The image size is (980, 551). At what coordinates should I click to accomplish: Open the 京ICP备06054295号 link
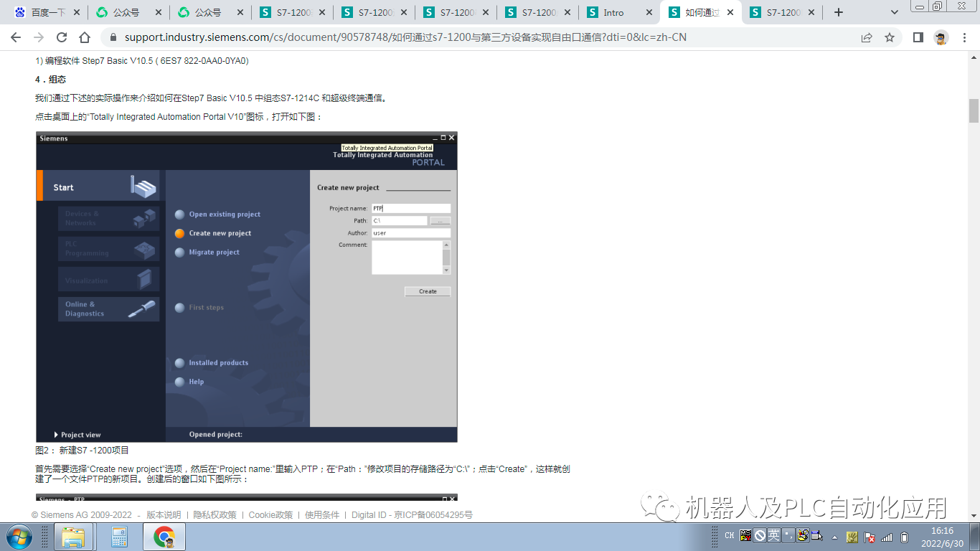pyautogui.click(x=433, y=515)
